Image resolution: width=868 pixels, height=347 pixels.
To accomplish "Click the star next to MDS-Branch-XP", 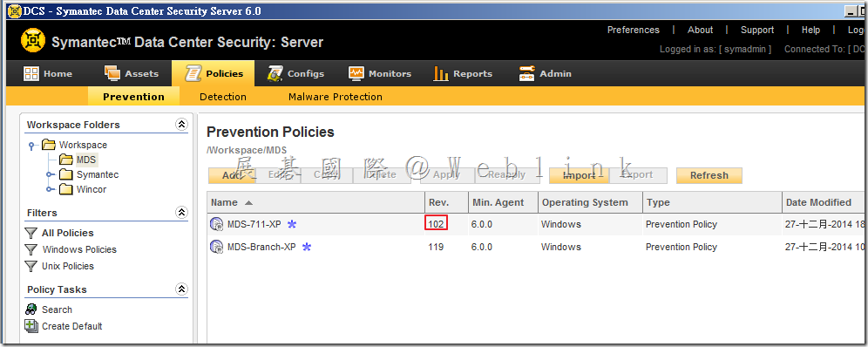I will 307,247.
